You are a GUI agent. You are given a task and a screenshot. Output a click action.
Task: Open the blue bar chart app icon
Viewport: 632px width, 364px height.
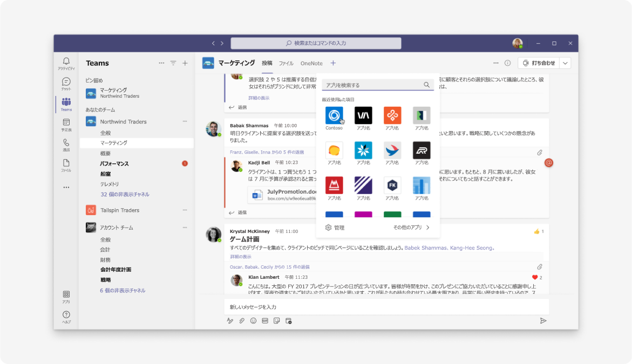tap(422, 185)
